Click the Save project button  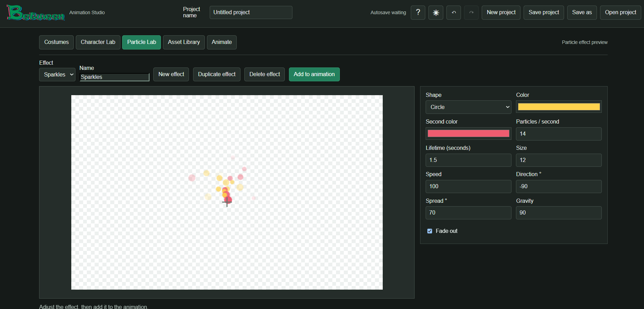point(544,12)
